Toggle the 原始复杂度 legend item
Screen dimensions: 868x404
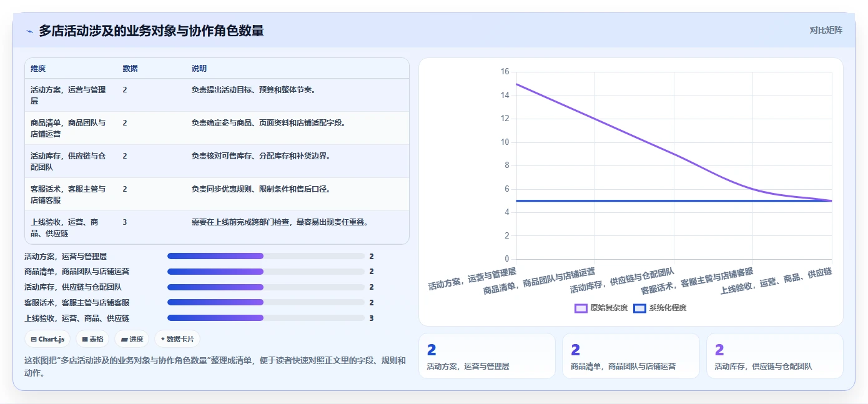[x=601, y=308]
